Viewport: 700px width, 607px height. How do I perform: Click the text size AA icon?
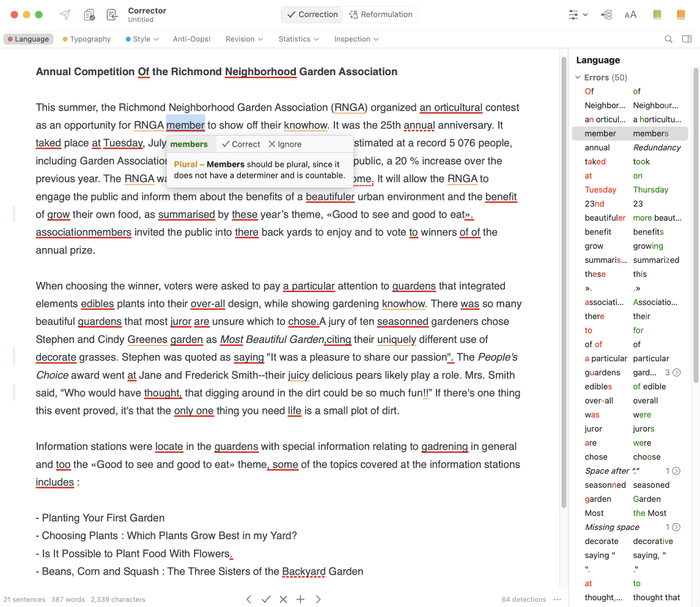pyautogui.click(x=630, y=15)
